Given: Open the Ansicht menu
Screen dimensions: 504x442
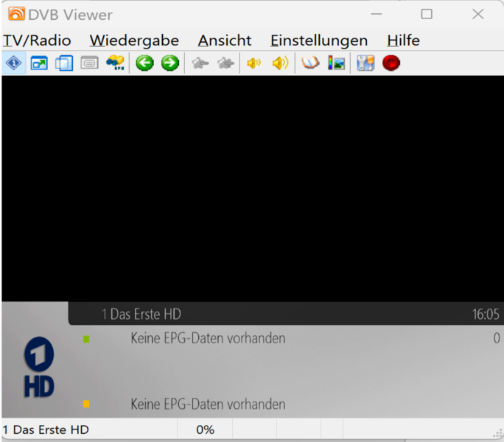Looking at the screenshot, I should coord(225,41).
